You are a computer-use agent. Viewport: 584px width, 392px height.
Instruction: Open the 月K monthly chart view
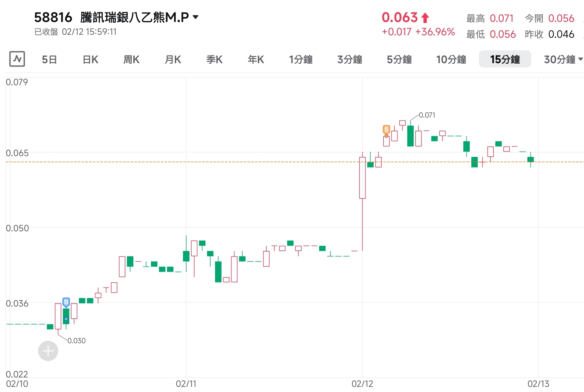coord(173,59)
